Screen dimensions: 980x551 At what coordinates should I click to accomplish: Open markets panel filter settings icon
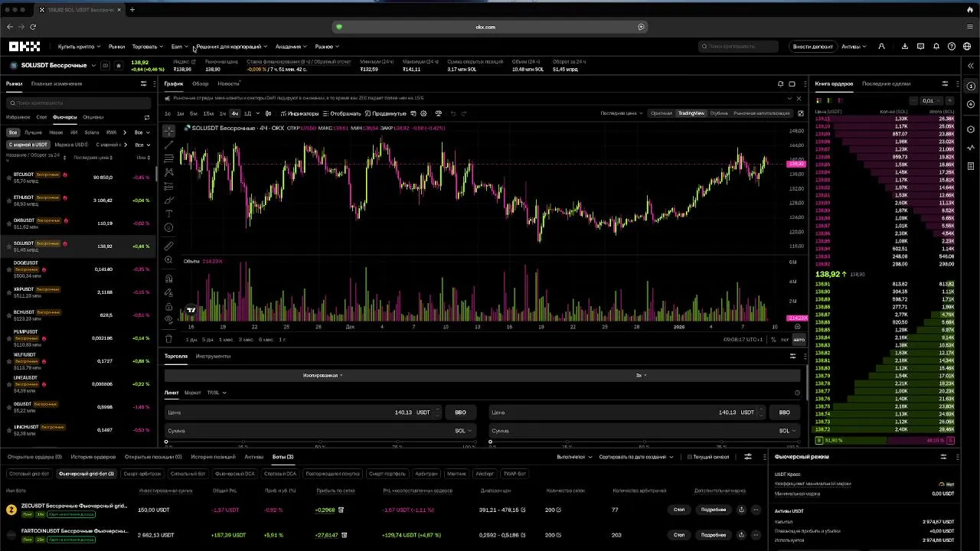click(x=143, y=83)
